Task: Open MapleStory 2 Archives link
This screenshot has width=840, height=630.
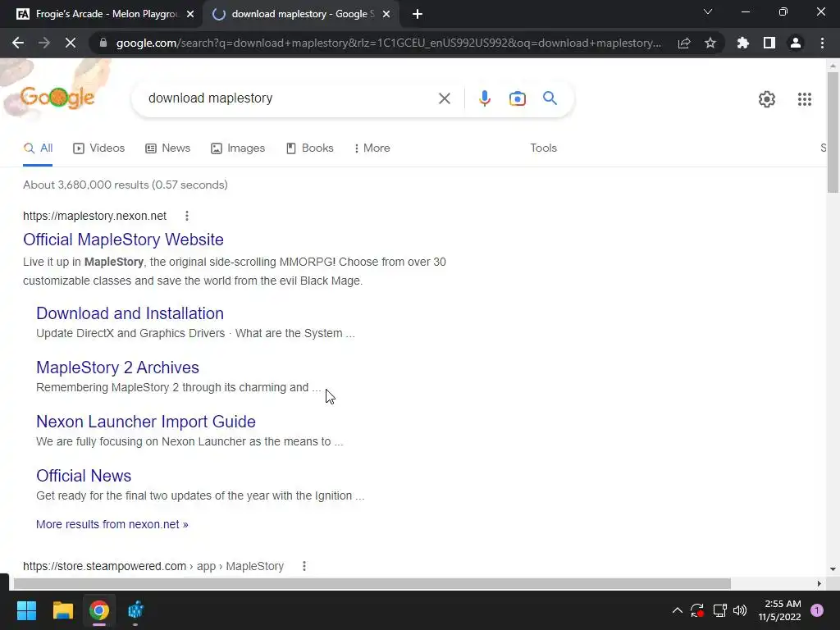Action: (x=117, y=367)
